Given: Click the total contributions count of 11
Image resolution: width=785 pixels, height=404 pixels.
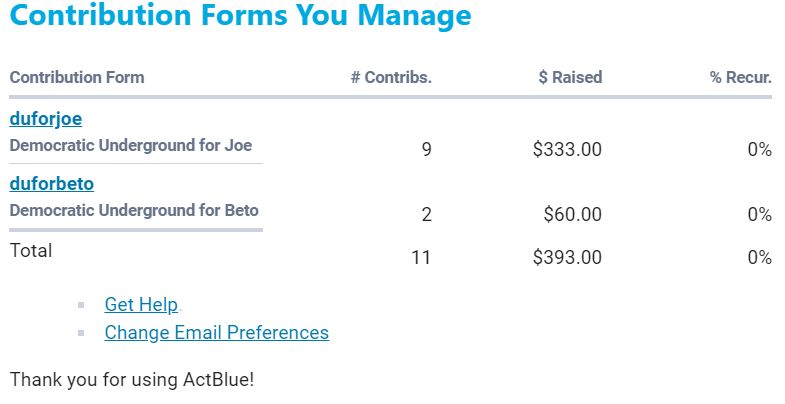Looking at the screenshot, I should tap(421, 258).
